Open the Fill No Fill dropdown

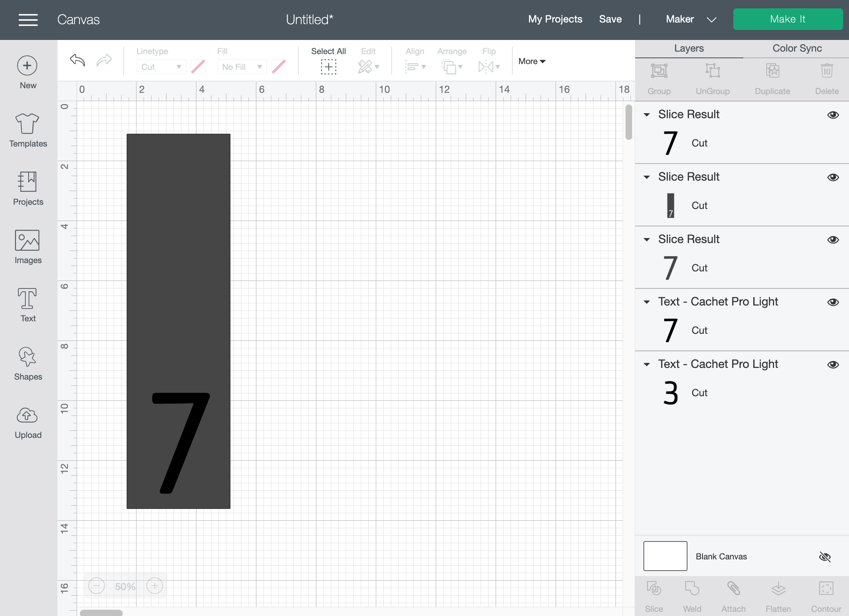(242, 67)
